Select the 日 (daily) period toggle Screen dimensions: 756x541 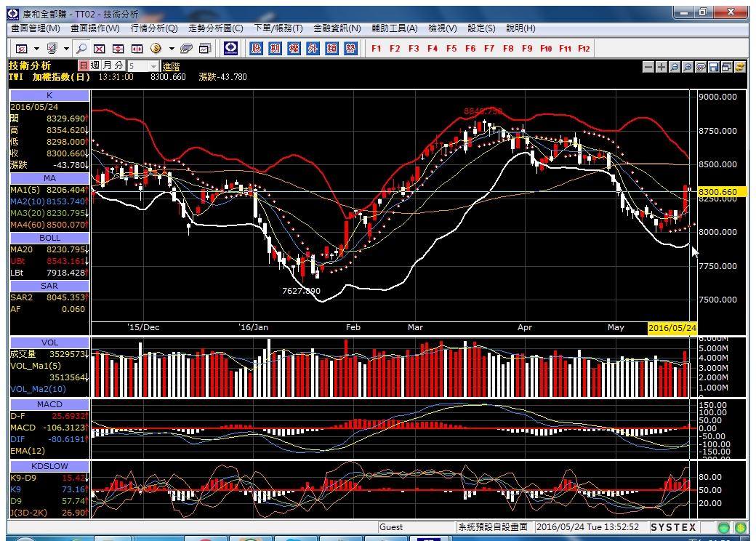pyautogui.click(x=84, y=65)
